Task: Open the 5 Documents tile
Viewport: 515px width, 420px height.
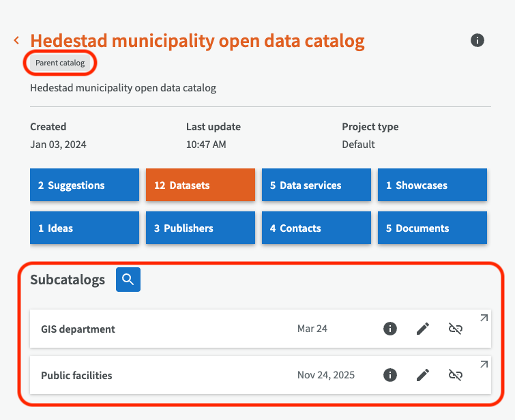Action: pos(432,228)
